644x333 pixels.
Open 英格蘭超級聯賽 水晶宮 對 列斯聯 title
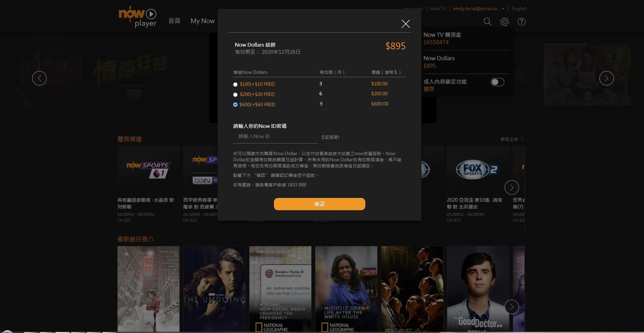pyautogui.click(x=146, y=203)
